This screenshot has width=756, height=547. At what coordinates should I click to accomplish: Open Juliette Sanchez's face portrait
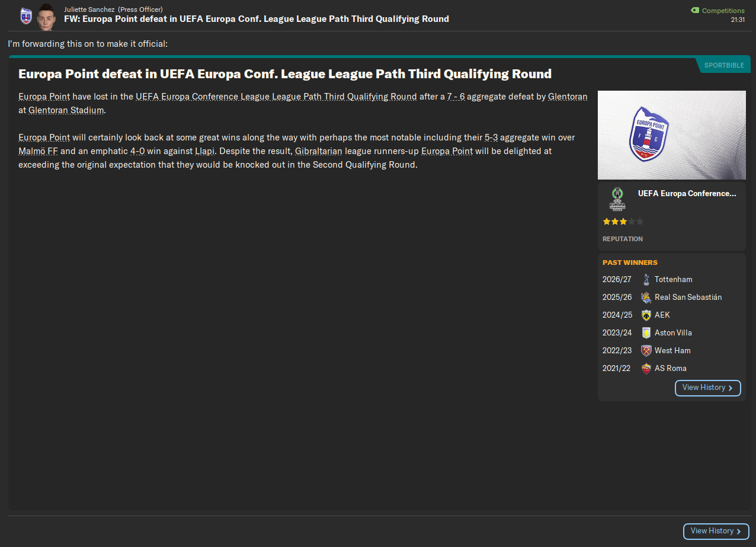(x=46, y=17)
